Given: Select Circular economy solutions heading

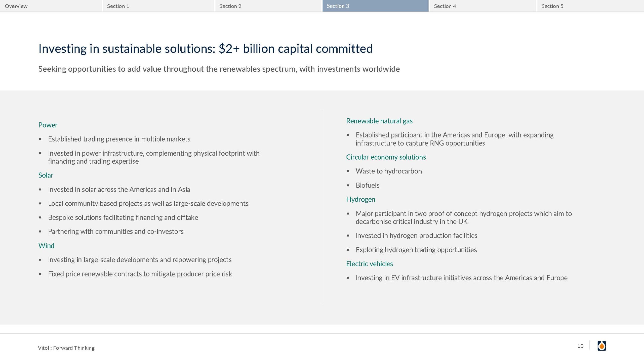Looking at the screenshot, I should pos(386,157).
